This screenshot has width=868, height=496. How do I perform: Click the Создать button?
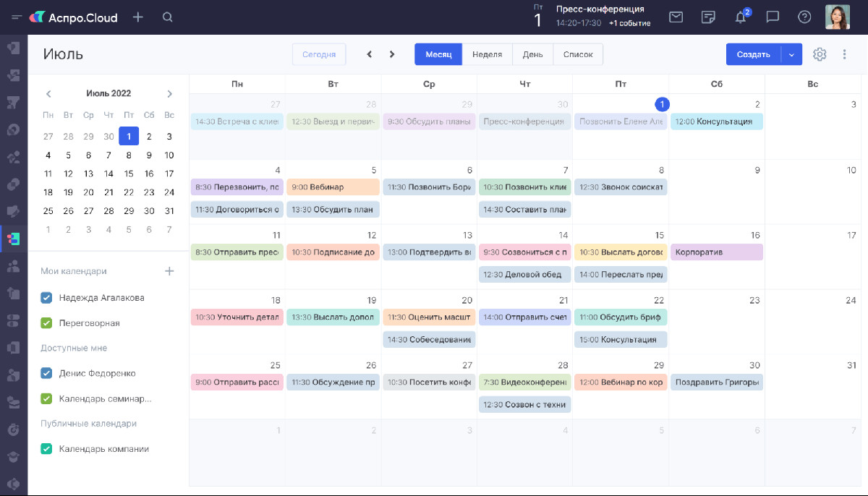753,54
